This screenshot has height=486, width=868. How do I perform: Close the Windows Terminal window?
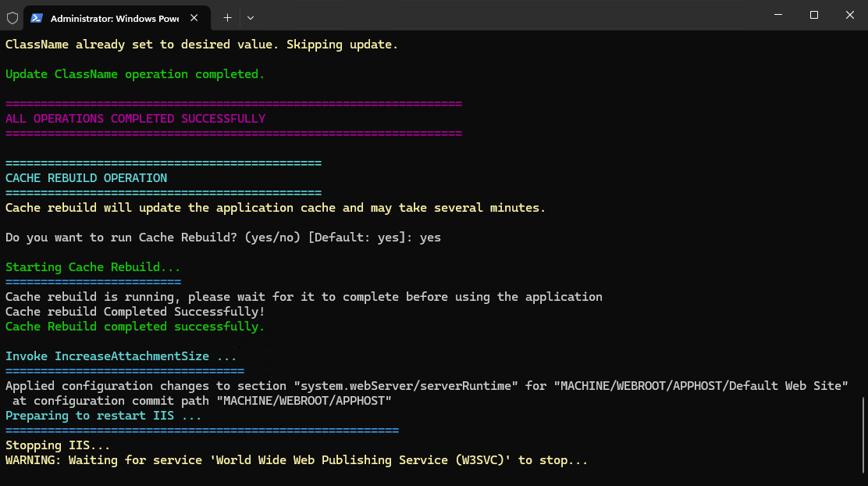pyautogui.click(x=849, y=16)
